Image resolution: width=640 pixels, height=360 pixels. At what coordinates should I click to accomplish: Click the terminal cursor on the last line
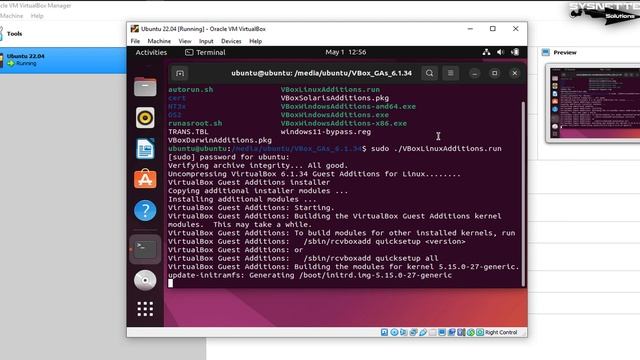(170, 283)
